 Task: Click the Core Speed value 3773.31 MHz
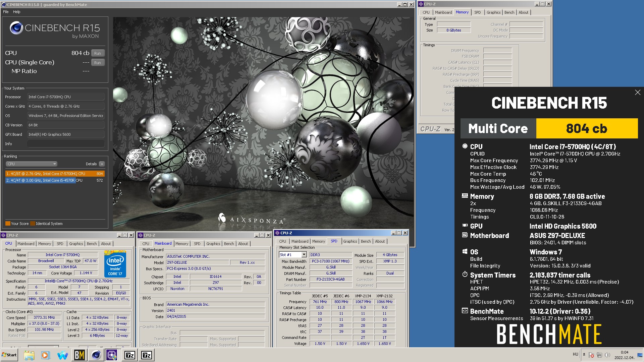pyautogui.click(x=44, y=317)
